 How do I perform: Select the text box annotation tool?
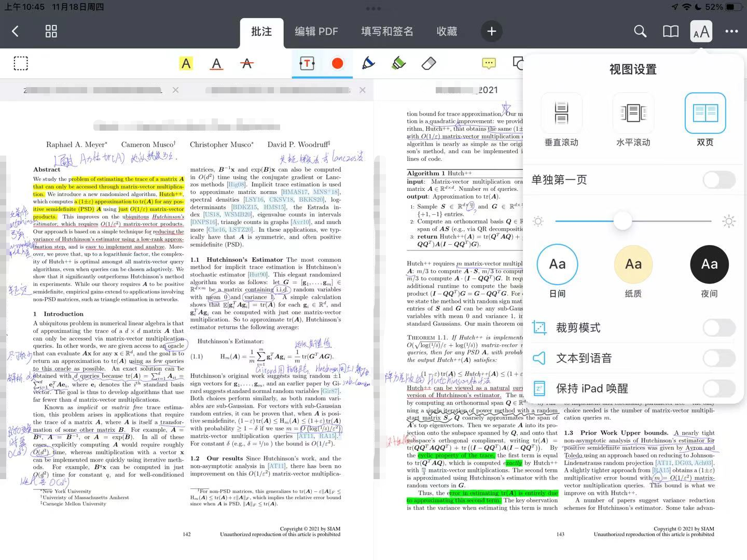point(307,63)
